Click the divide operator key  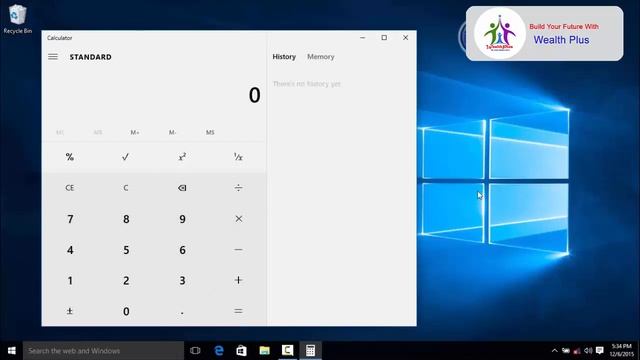(x=238, y=188)
